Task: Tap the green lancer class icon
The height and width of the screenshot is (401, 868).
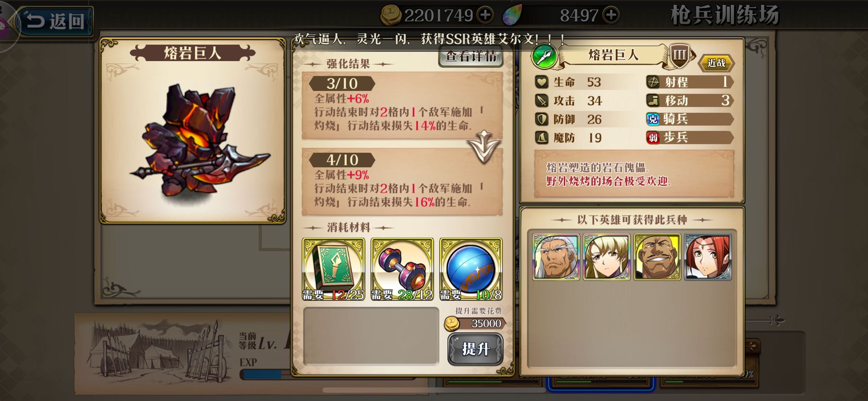Action: click(544, 56)
